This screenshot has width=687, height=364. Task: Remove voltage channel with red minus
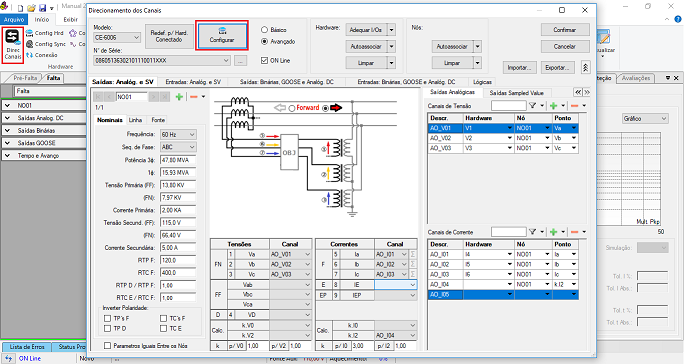(575, 106)
